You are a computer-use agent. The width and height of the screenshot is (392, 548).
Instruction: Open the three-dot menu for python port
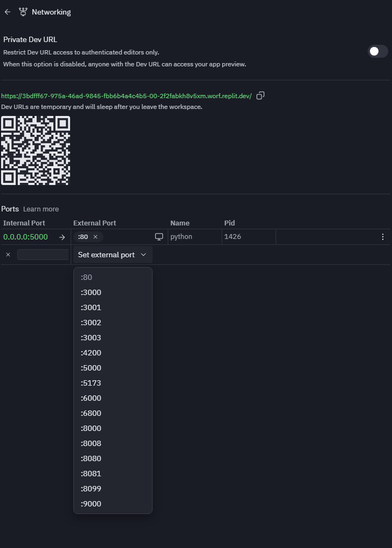(383, 237)
